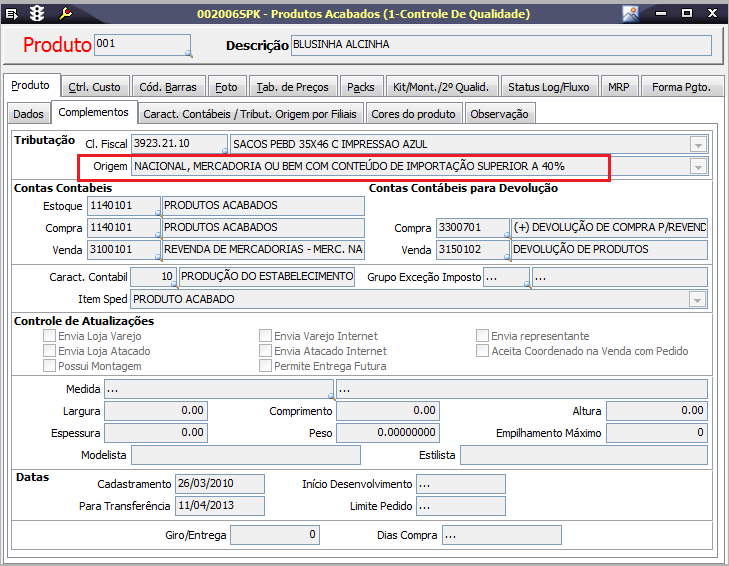
Task: Click the Limite Pedido date field
Action: 461,506
